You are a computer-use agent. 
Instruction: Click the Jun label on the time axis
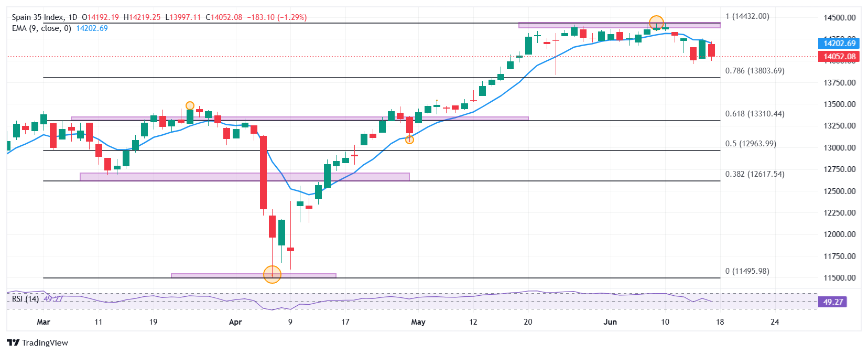coord(610,322)
